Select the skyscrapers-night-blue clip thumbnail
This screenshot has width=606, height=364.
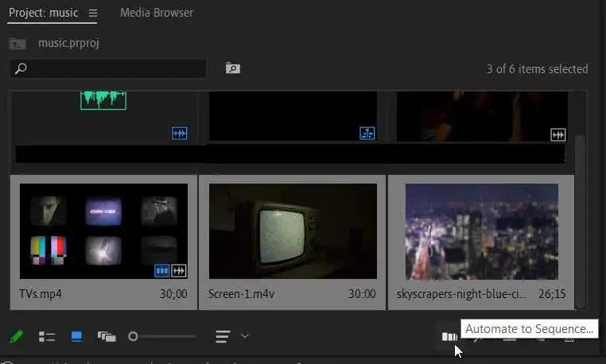[481, 231]
